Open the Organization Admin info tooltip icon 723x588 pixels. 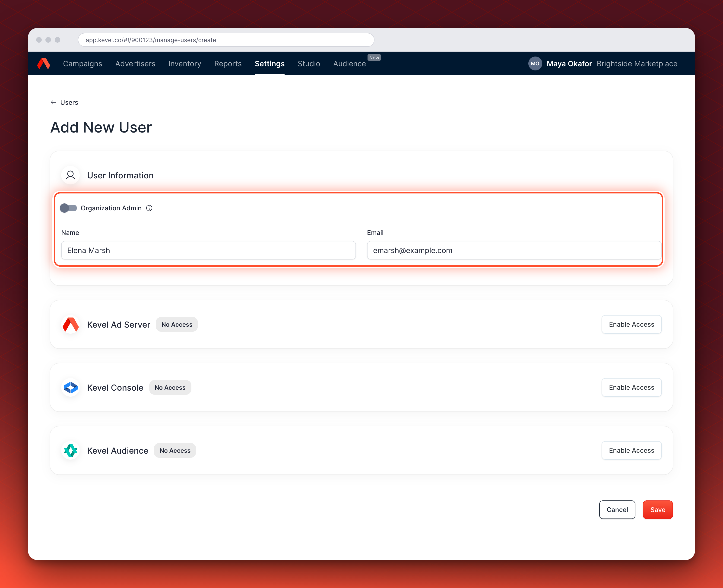click(x=149, y=208)
